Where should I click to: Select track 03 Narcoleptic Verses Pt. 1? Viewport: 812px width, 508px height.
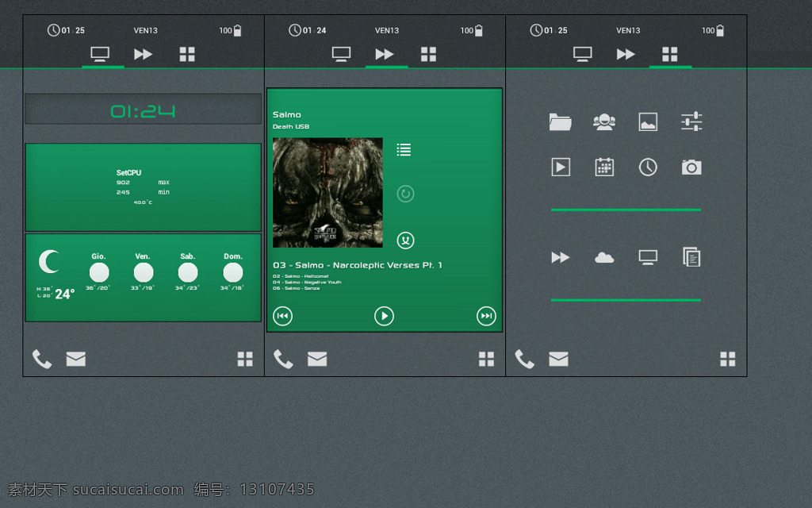pyautogui.click(x=358, y=265)
